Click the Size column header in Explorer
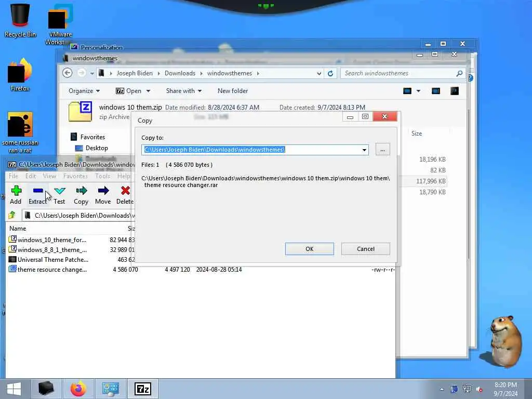The width and height of the screenshot is (532, 399). (x=417, y=134)
